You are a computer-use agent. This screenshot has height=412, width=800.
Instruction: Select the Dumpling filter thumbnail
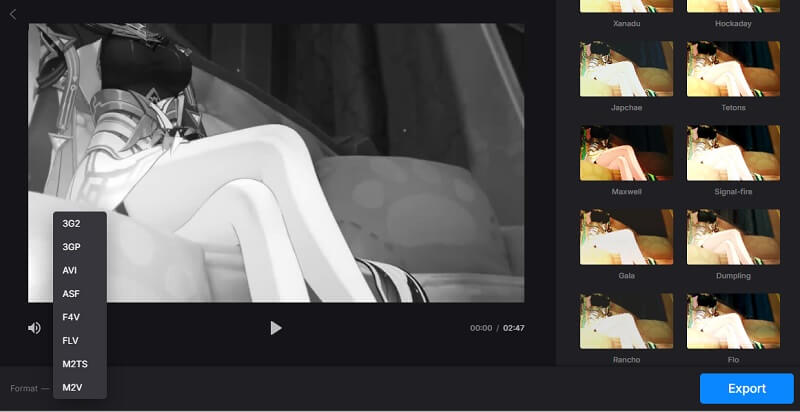733,236
